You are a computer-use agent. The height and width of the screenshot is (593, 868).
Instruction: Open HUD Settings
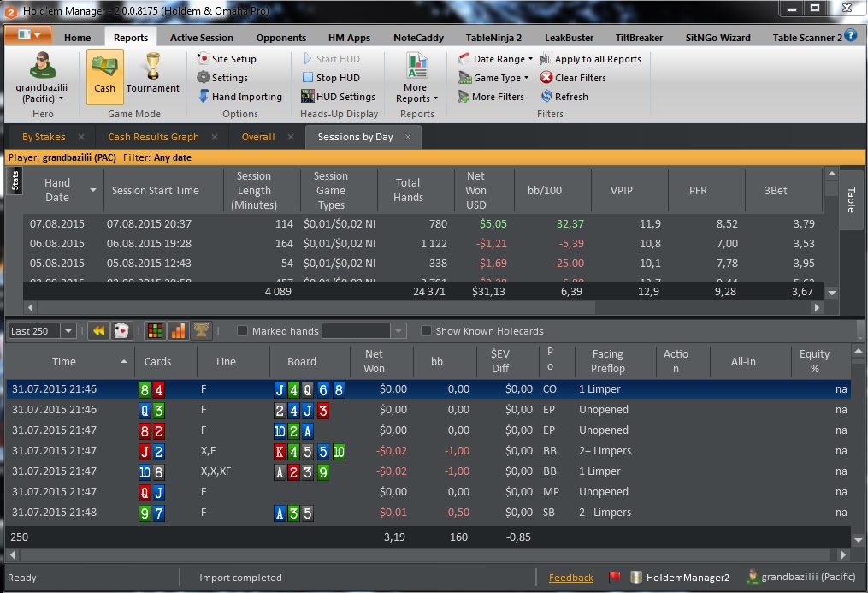(339, 97)
